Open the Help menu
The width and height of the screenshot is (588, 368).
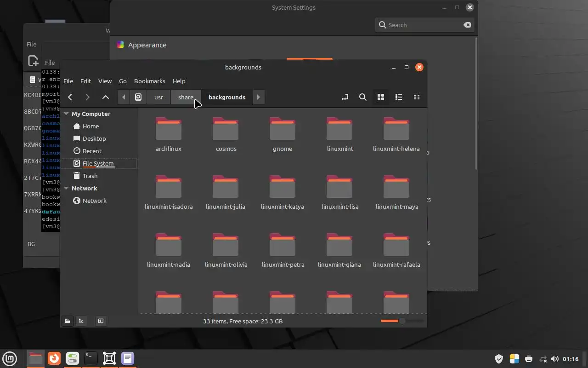179,81
